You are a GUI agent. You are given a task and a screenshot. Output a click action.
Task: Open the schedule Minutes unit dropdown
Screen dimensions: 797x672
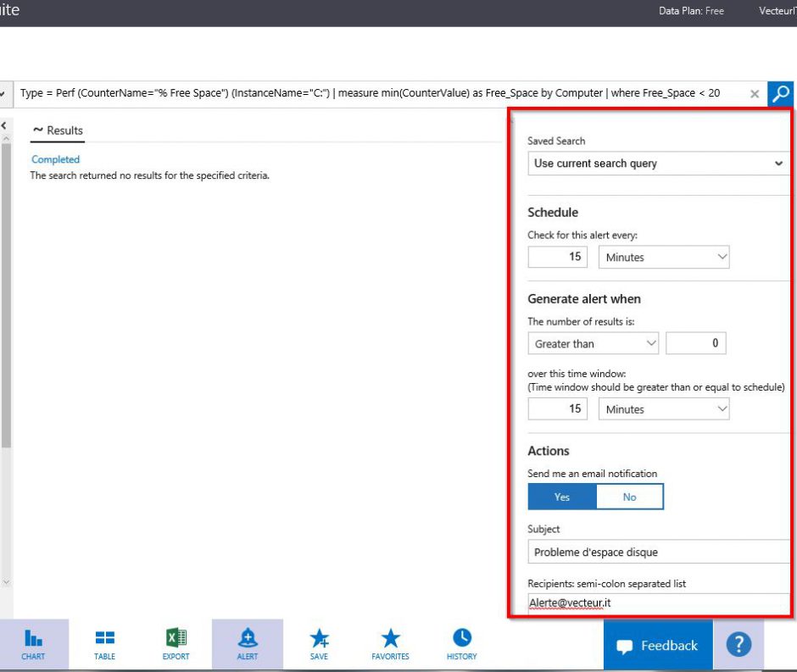coord(664,257)
